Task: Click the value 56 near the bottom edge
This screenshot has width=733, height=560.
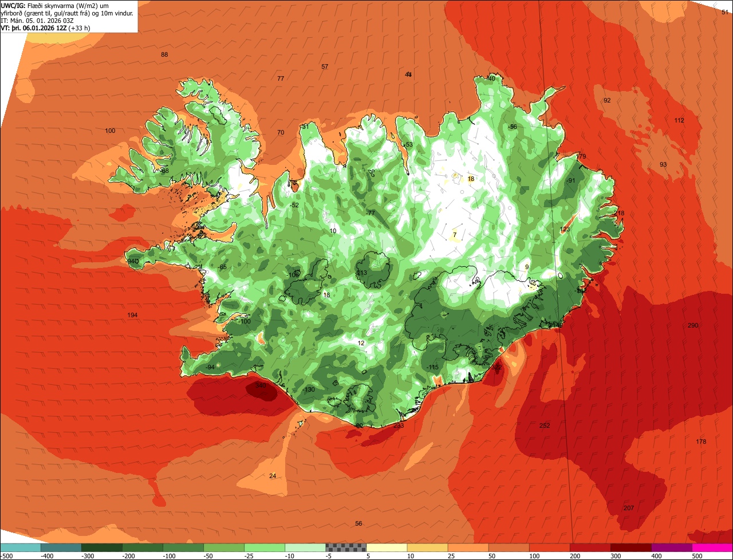Action: point(358,524)
